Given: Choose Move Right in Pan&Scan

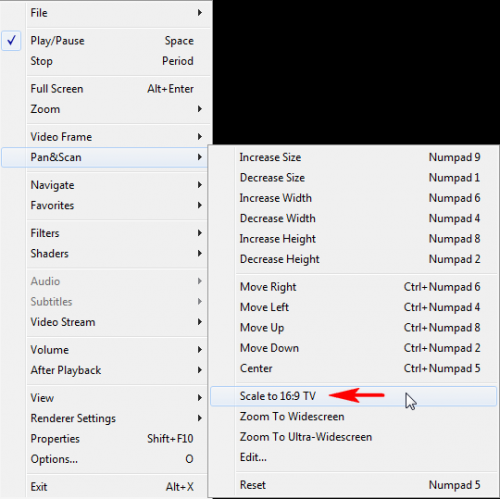Looking at the screenshot, I should click(353, 287).
